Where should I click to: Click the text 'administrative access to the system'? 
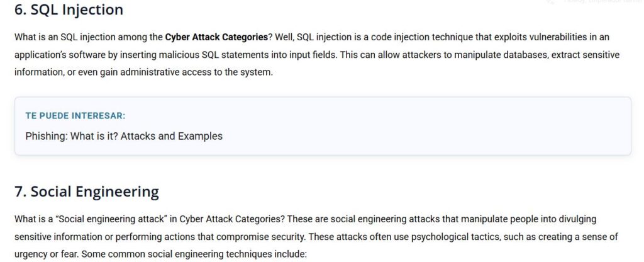click(196, 73)
